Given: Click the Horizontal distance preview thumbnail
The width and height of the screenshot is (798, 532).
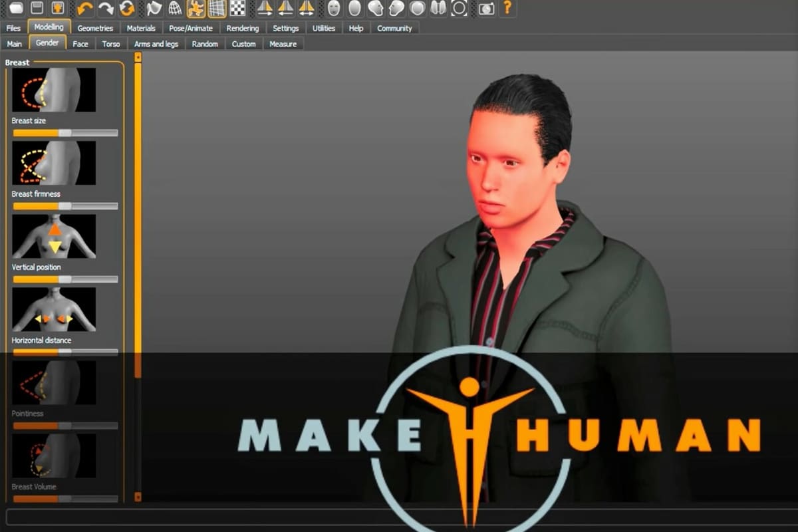Looking at the screenshot, I should click(54, 309).
